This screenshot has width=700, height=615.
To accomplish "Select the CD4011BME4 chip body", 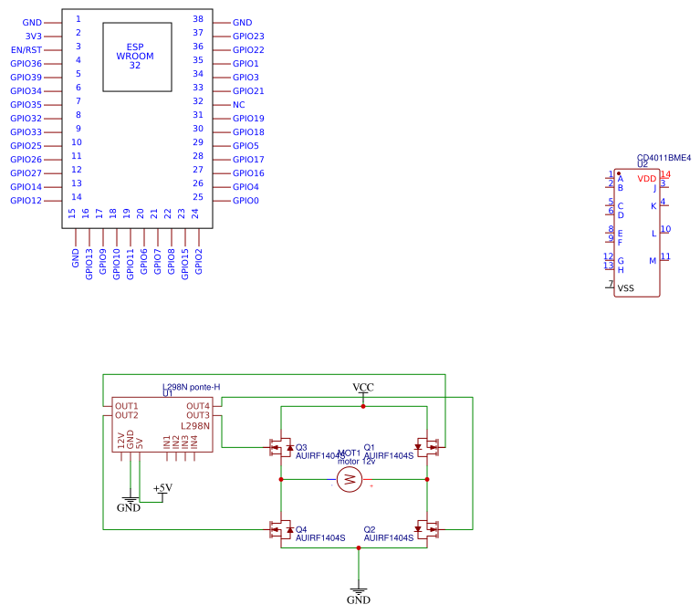I will pos(637,233).
